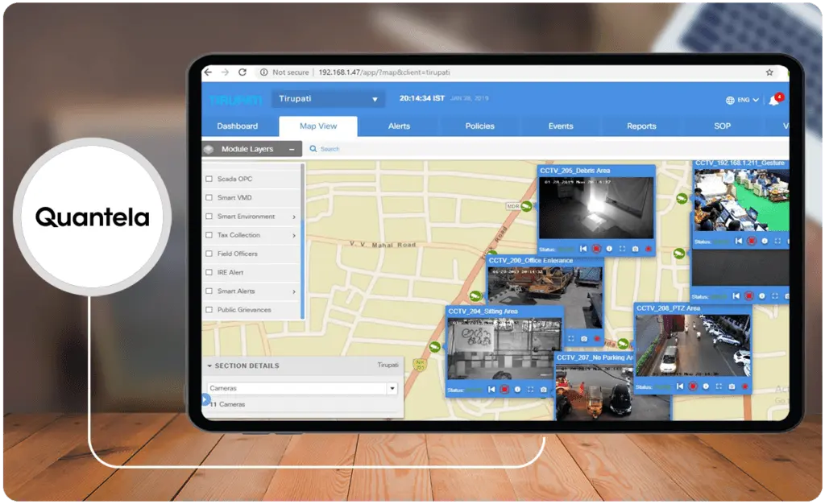Open the Policies tab
Image resolution: width=825 pixels, height=504 pixels.
click(480, 126)
